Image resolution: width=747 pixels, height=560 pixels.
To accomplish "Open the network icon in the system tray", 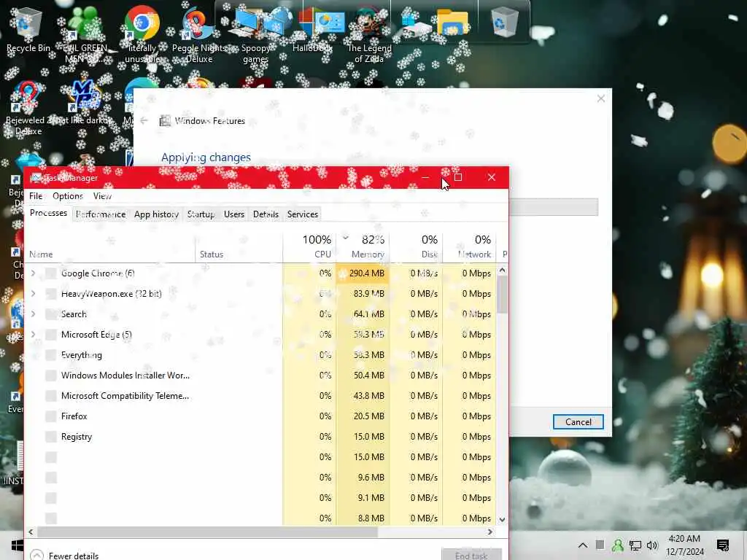I will pyautogui.click(x=635, y=545).
